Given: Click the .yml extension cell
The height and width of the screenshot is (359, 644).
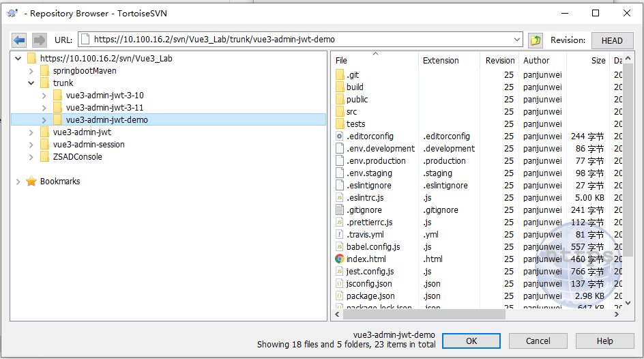Looking at the screenshot, I should point(431,235).
